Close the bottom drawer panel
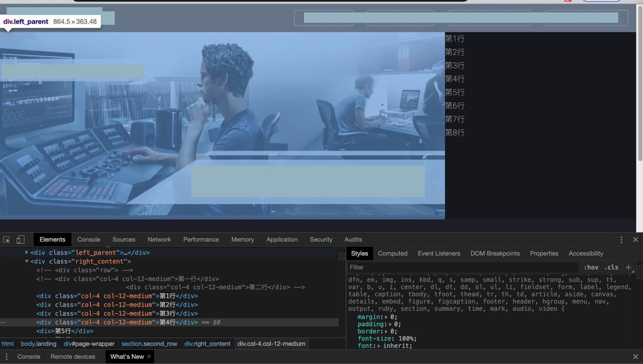The image size is (643, 364). (x=636, y=357)
